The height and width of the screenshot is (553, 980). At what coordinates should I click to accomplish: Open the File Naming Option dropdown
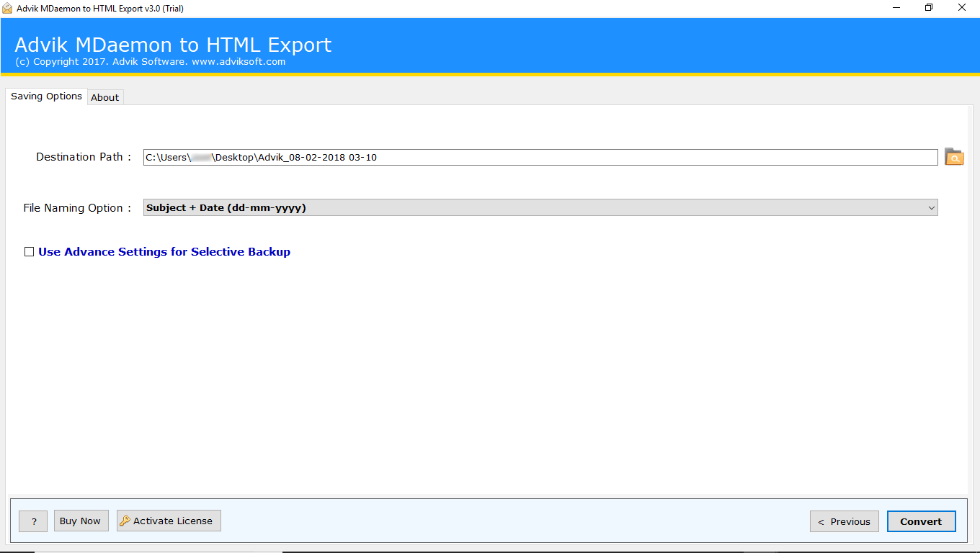point(540,207)
